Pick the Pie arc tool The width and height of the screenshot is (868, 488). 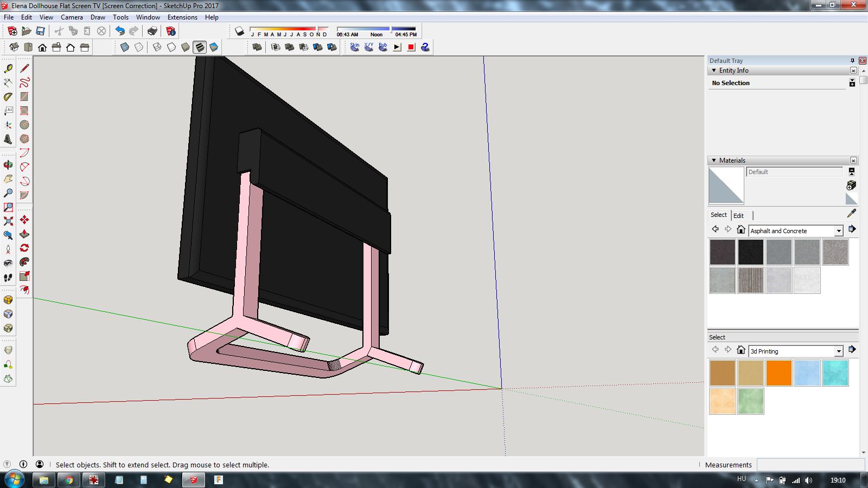click(x=24, y=195)
